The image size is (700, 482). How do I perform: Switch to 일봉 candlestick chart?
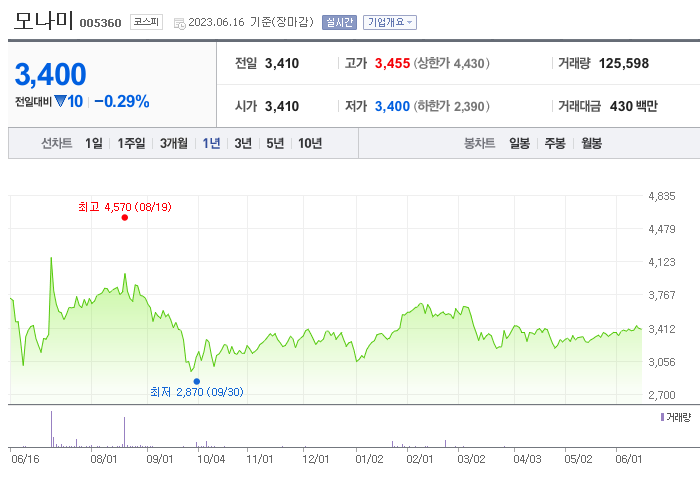pos(520,143)
